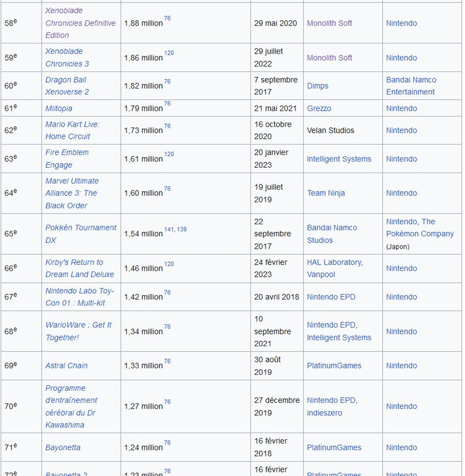Open Mario Kart Live: Home Circuit link

72,130
